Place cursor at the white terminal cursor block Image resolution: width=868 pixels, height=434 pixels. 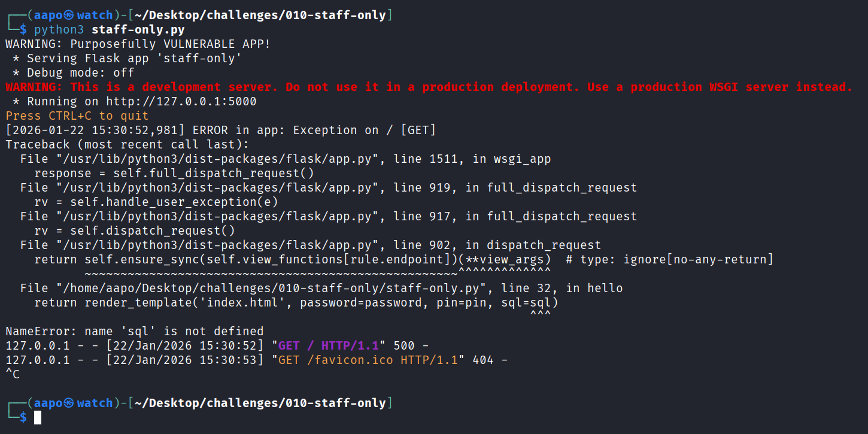(x=38, y=417)
